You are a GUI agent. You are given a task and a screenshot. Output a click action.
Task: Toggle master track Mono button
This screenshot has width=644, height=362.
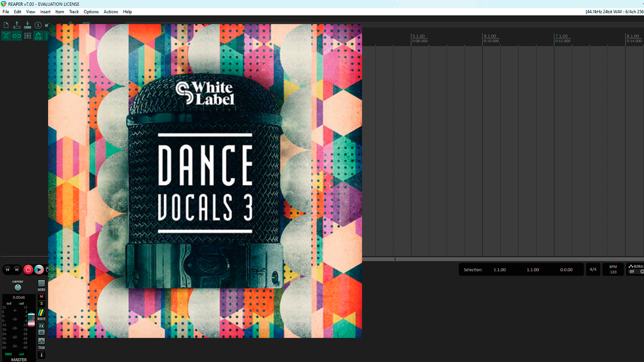pyautogui.click(x=41, y=283)
